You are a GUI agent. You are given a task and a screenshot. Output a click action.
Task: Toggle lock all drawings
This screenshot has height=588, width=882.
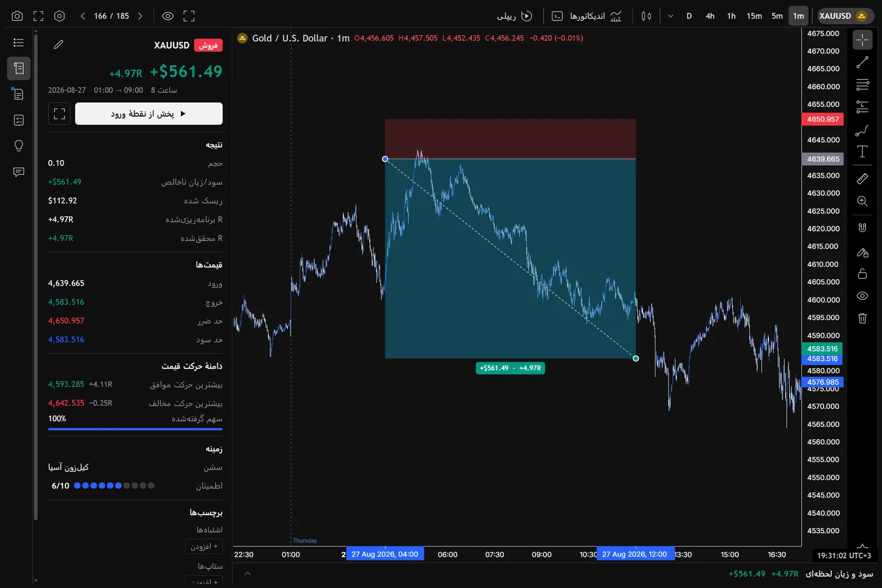pos(863,274)
